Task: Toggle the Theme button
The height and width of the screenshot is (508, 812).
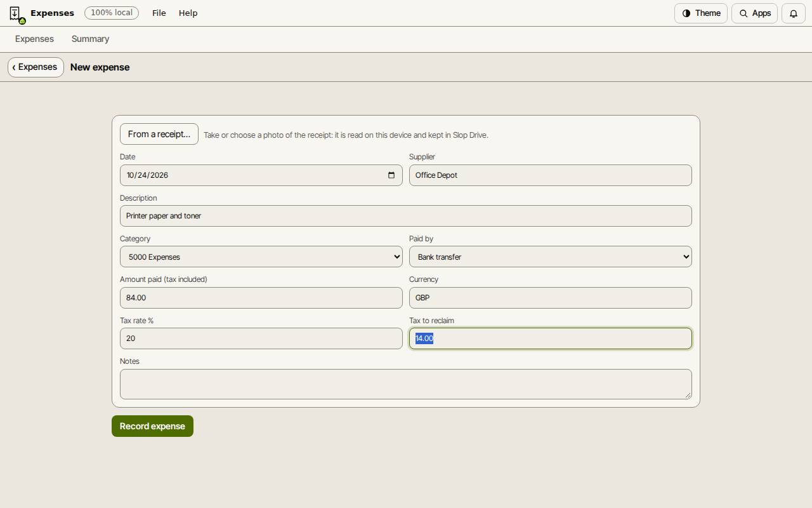Action: pyautogui.click(x=701, y=13)
